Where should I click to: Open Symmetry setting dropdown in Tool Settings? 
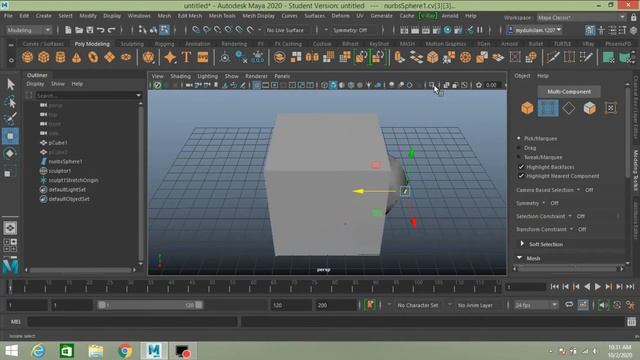point(544,203)
